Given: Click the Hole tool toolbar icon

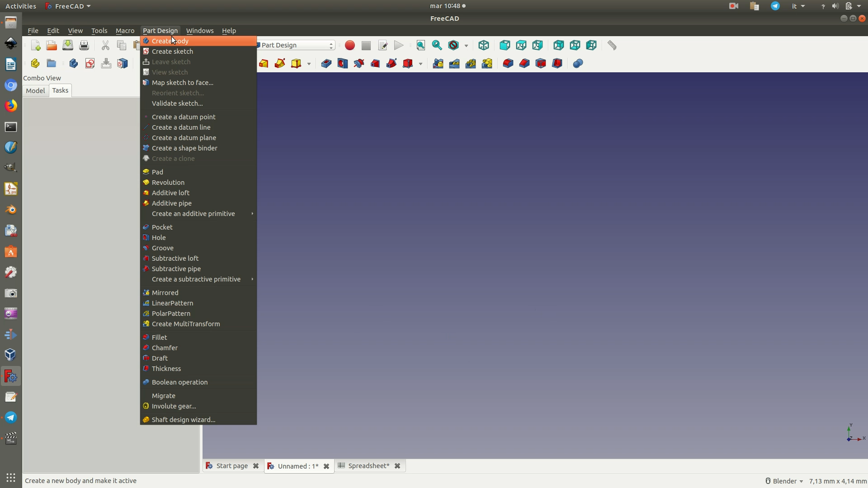Looking at the screenshot, I should (342, 64).
